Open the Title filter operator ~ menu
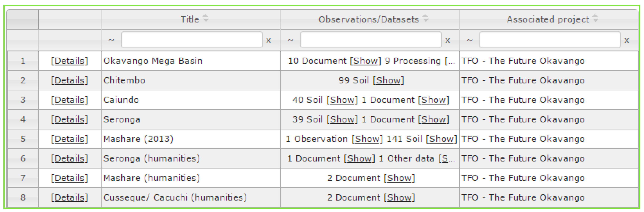Image resolution: width=644 pixels, height=212 pixels. click(x=111, y=40)
